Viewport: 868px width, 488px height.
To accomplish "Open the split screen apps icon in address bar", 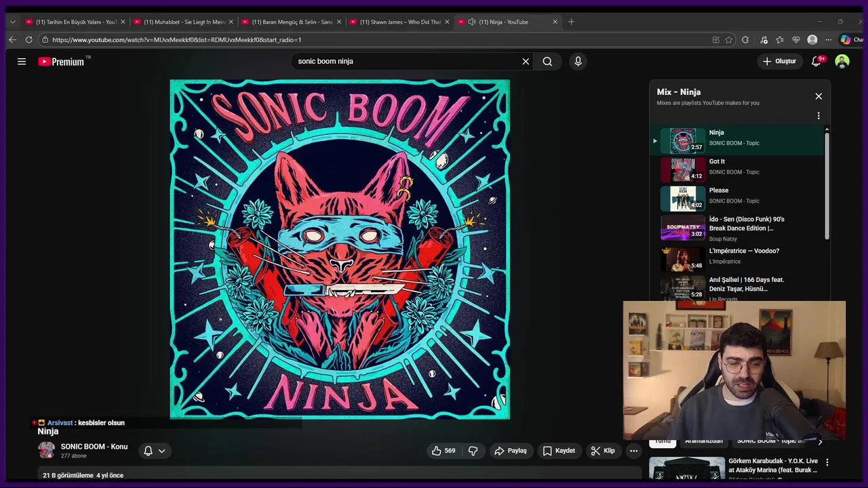I will 715,40.
